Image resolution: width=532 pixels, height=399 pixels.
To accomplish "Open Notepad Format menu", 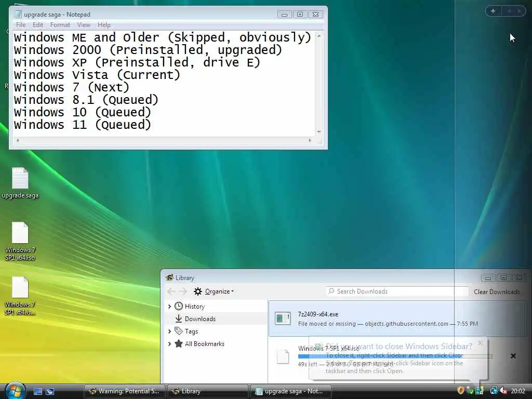I will [x=60, y=25].
